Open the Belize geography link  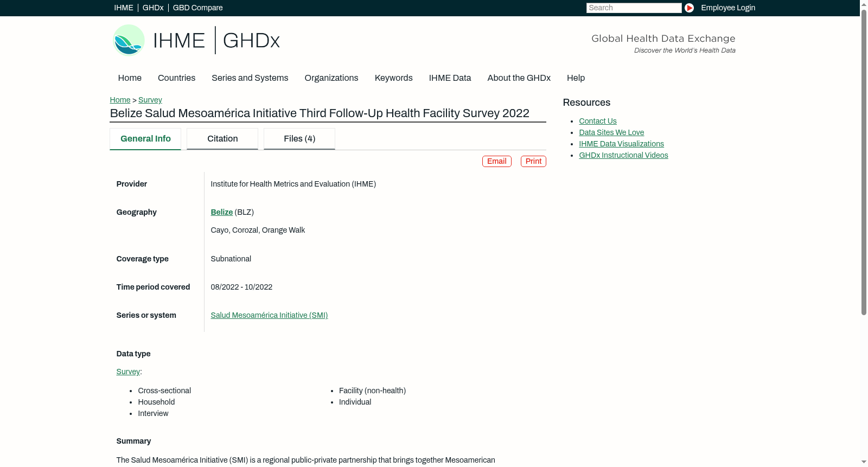click(221, 212)
